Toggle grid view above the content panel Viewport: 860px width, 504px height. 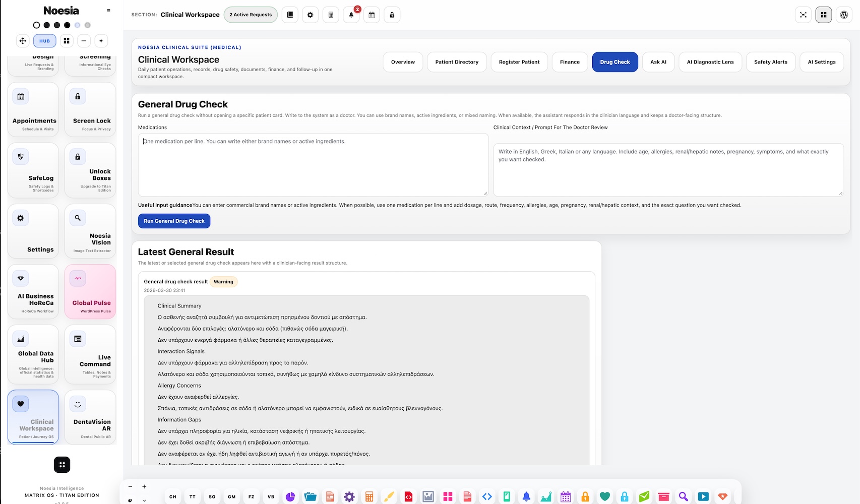pos(824,15)
